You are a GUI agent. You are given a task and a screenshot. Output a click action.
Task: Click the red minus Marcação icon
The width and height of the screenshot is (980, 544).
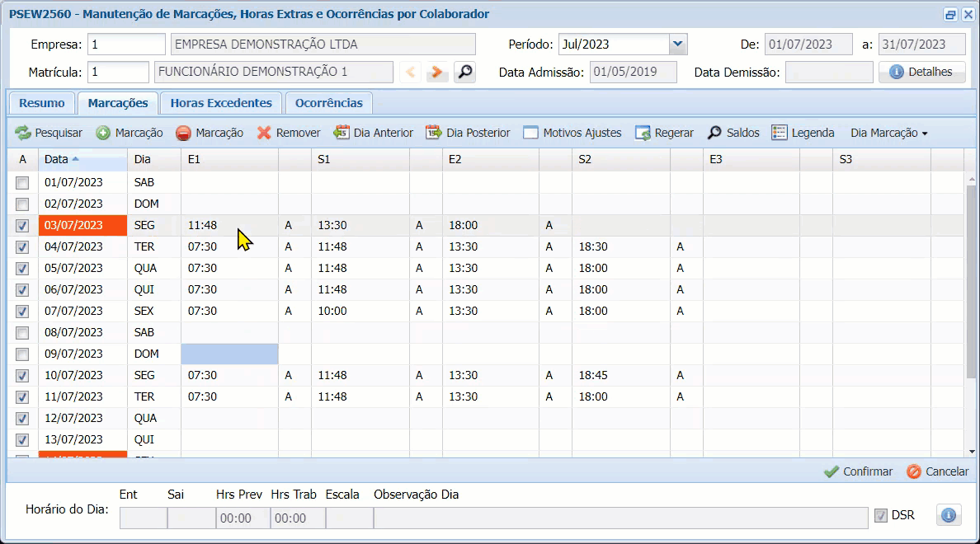coord(183,133)
